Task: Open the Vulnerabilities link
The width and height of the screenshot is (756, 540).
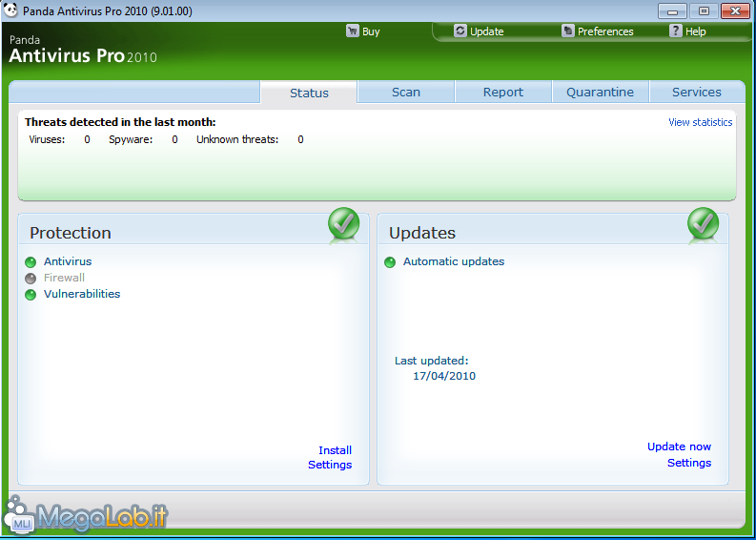Action: tap(82, 294)
